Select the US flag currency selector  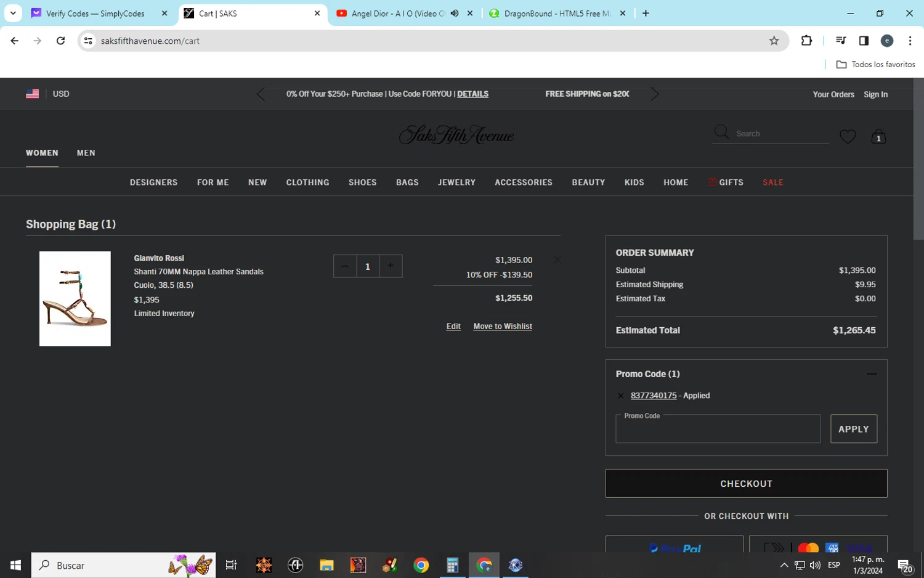[33, 94]
